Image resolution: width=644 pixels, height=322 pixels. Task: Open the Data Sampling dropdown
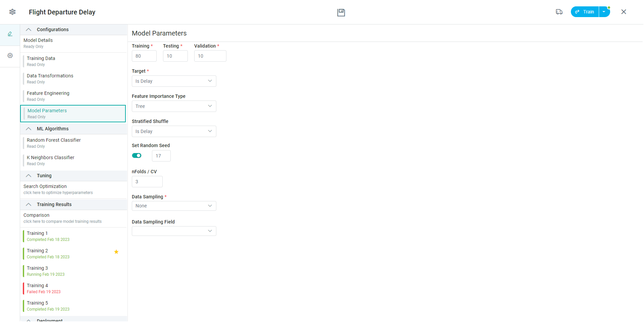(x=174, y=206)
